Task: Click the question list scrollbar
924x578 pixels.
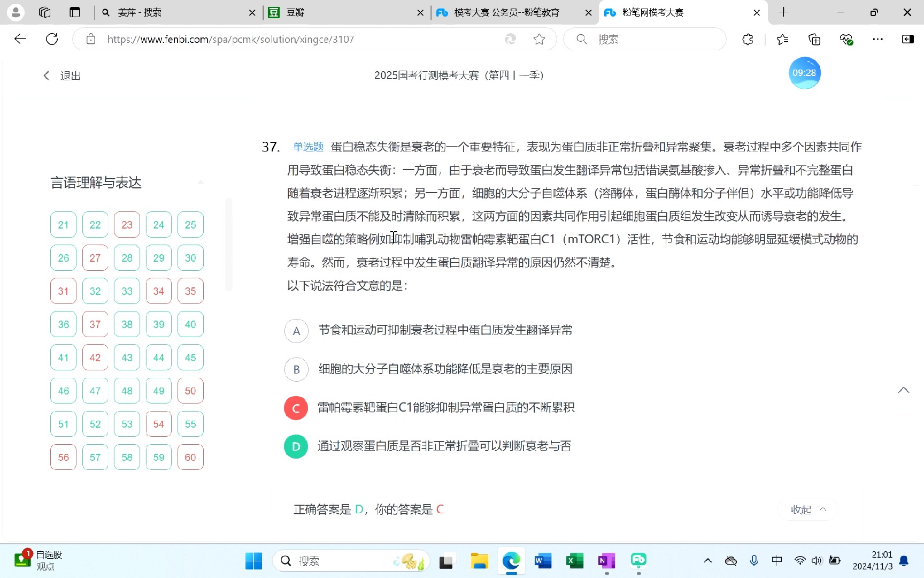Action: click(x=229, y=244)
